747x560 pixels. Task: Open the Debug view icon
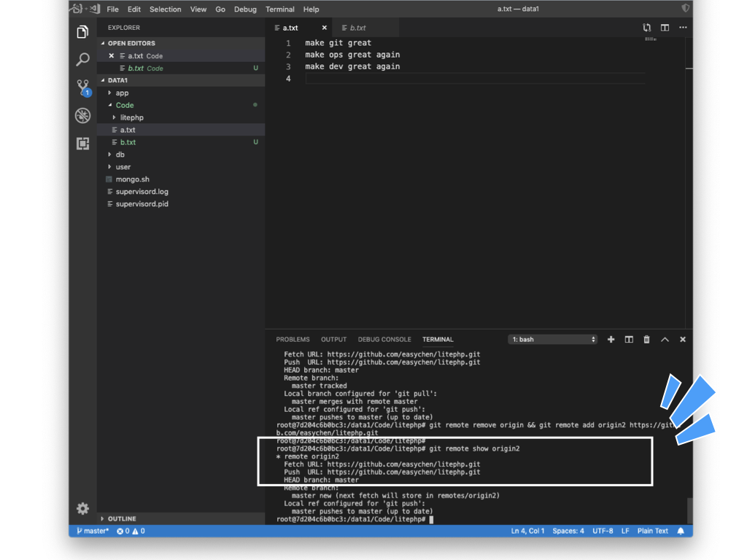point(82,116)
